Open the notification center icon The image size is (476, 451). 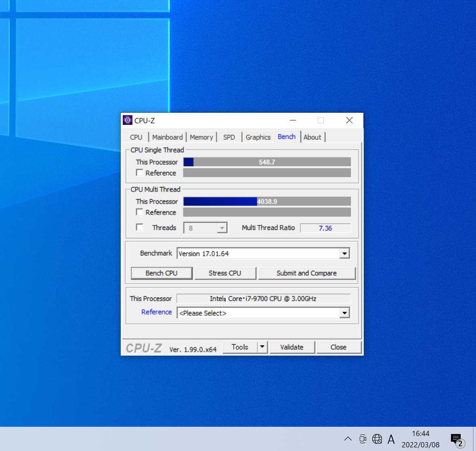tap(457, 440)
